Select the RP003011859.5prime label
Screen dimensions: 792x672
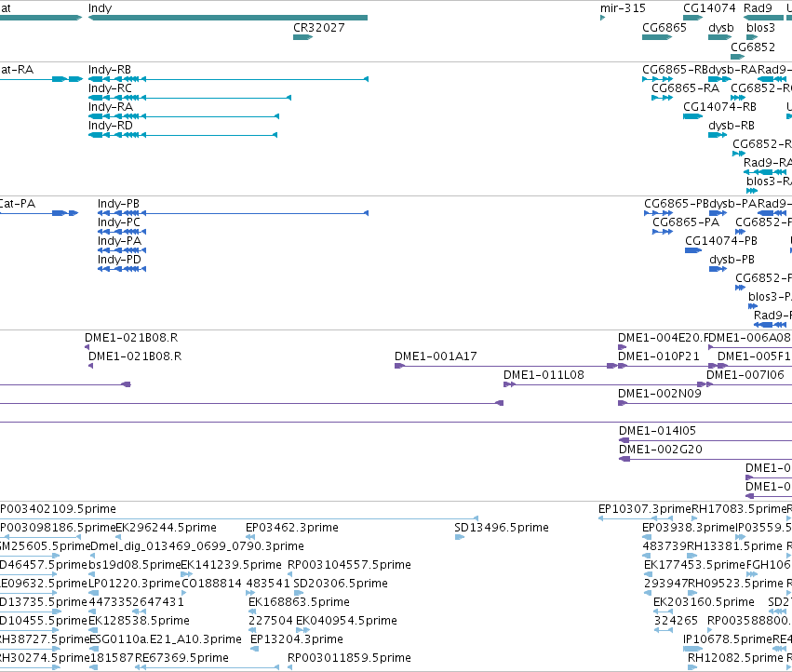pos(349,658)
